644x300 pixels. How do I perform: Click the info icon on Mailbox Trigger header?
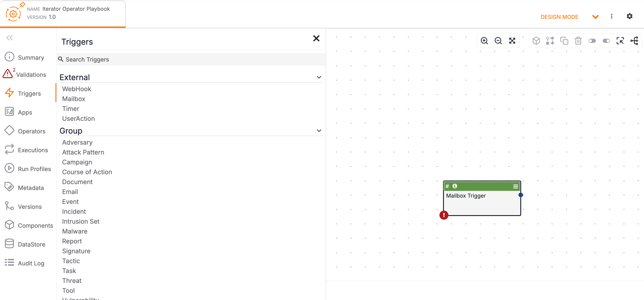[x=455, y=186]
